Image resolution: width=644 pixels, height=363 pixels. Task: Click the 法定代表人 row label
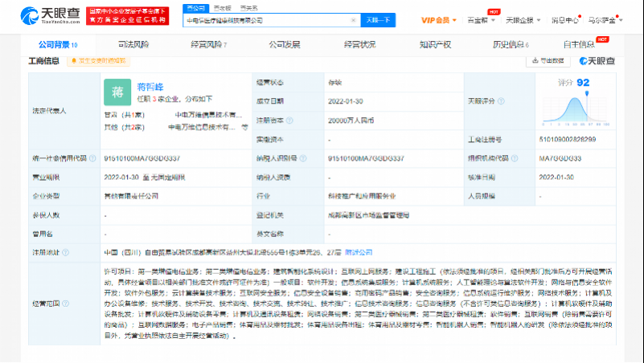click(x=49, y=111)
